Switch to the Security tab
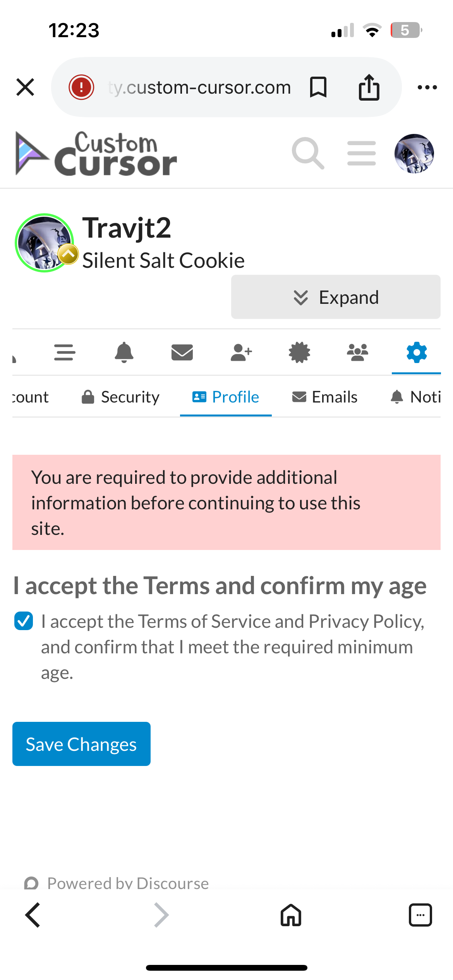This screenshot has width=453, height=980. click(x=121, y=397)
